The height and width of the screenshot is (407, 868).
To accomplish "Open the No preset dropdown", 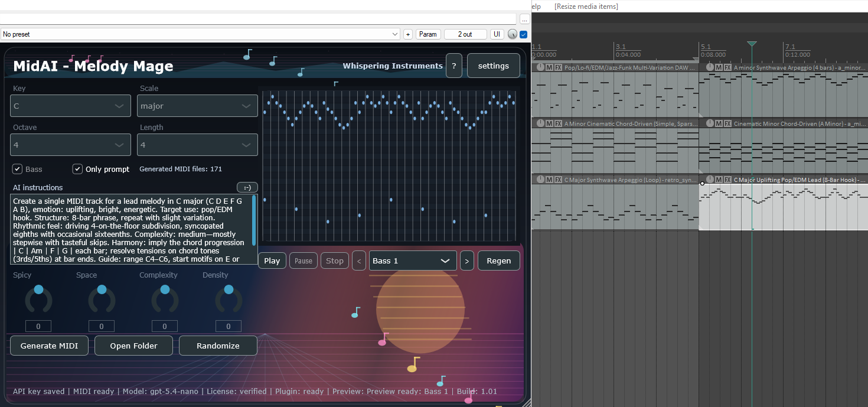I will (200, 34).
